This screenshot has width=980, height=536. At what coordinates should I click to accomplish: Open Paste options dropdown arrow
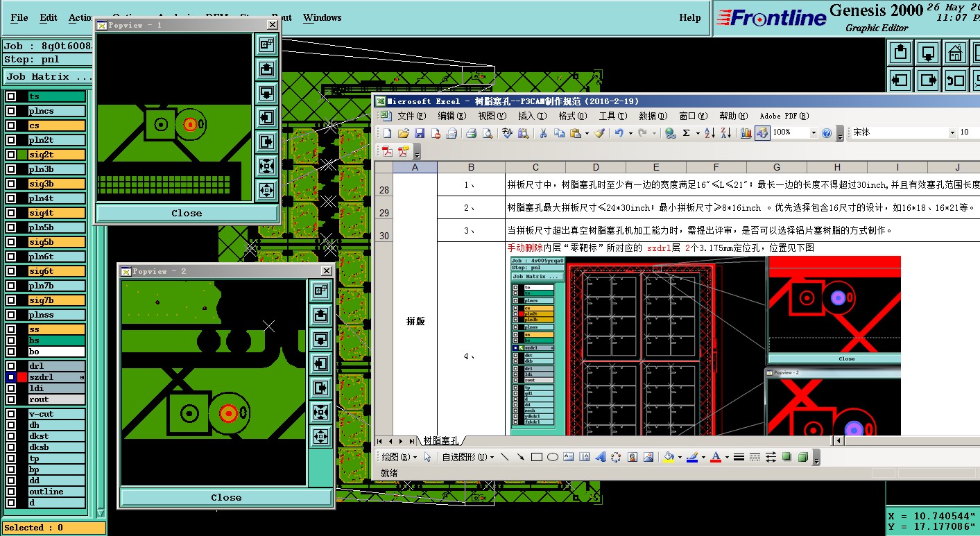coord(587,133)
